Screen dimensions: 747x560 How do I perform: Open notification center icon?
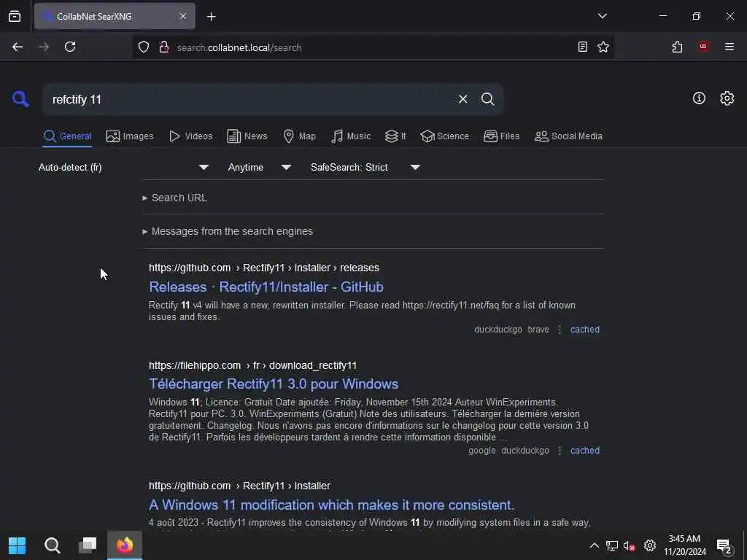point(724,546)
